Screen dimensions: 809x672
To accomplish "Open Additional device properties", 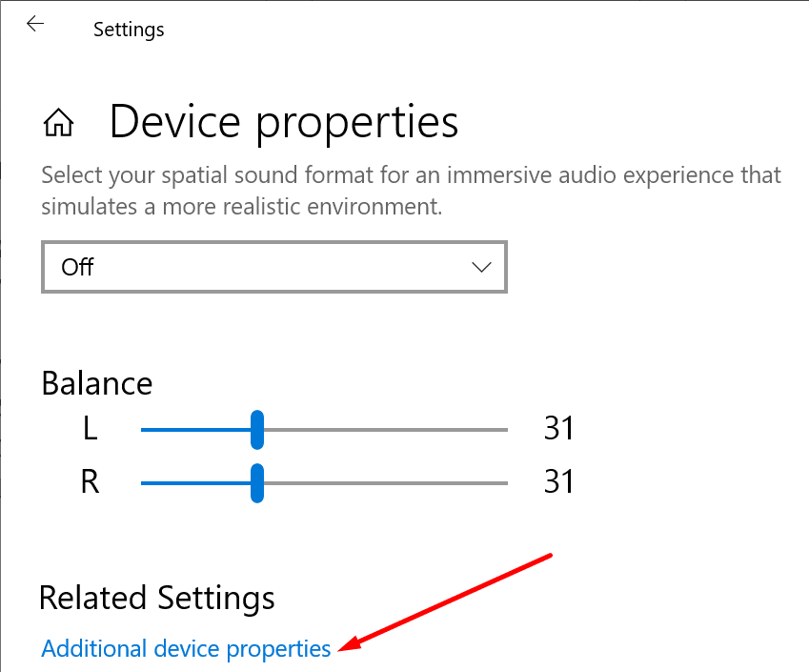I will pos(185,648).
